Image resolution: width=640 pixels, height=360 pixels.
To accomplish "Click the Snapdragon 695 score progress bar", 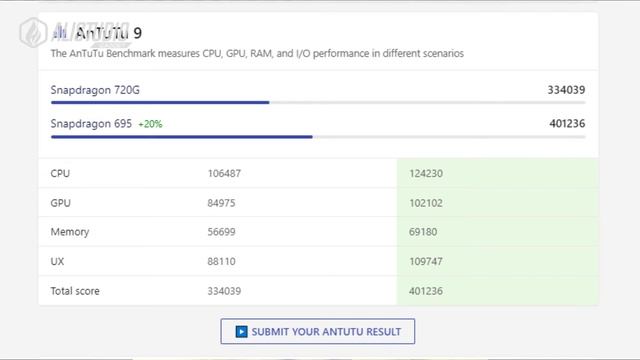I will [x=318, y=137].
